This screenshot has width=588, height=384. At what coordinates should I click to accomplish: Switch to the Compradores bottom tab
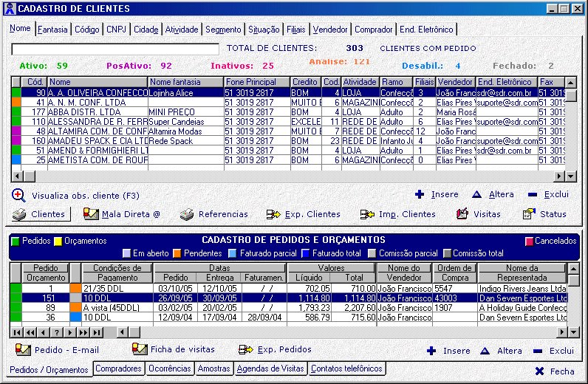[118, 368]
